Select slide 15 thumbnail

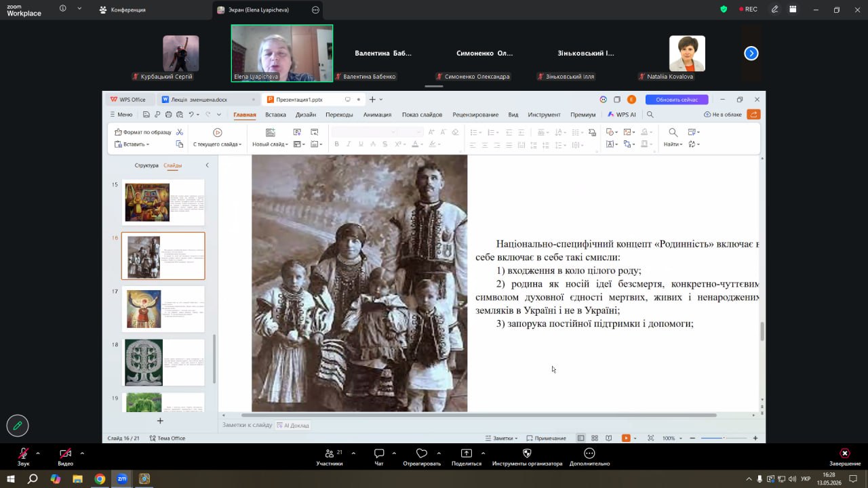tap(163, 203)
